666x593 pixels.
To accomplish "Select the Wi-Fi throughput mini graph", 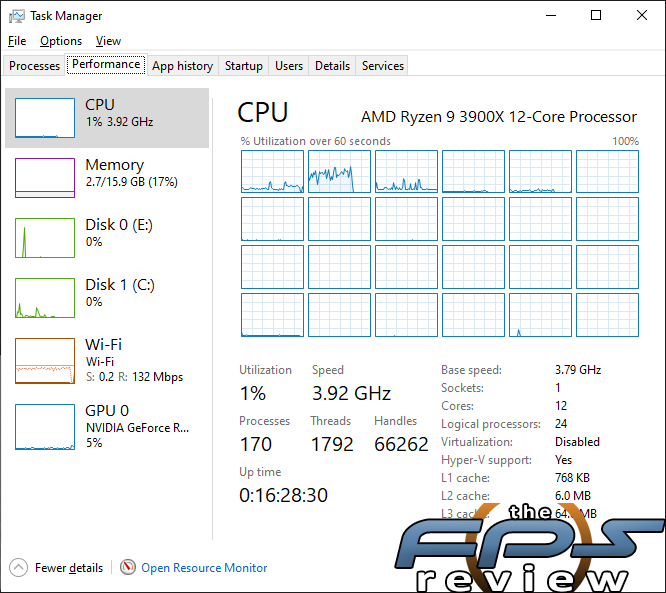I will 45,361.
